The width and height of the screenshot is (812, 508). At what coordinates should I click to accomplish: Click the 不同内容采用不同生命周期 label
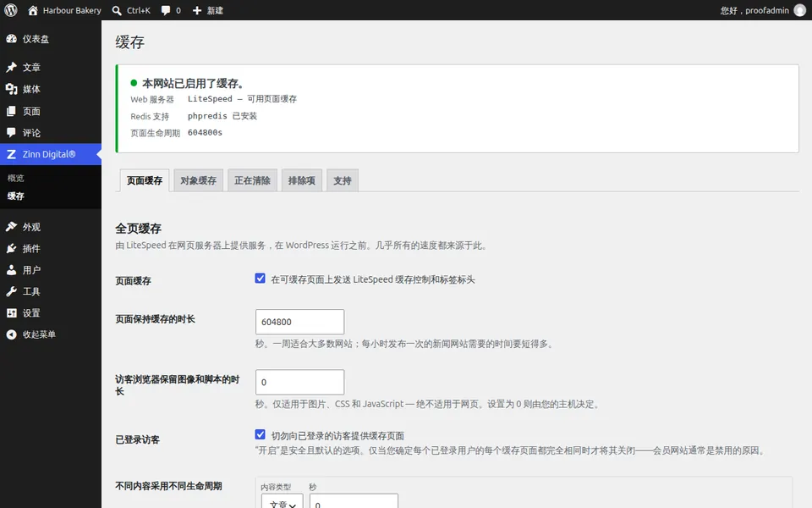point(169,486)
